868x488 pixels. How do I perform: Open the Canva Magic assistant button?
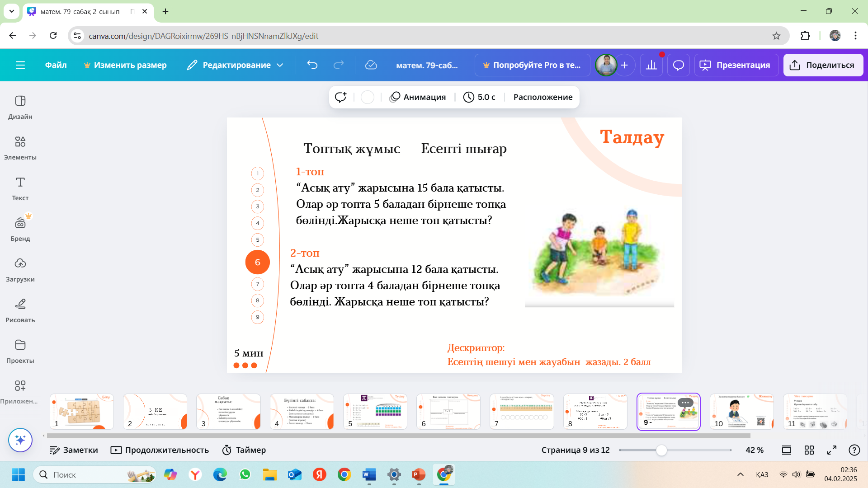point(20,440)
